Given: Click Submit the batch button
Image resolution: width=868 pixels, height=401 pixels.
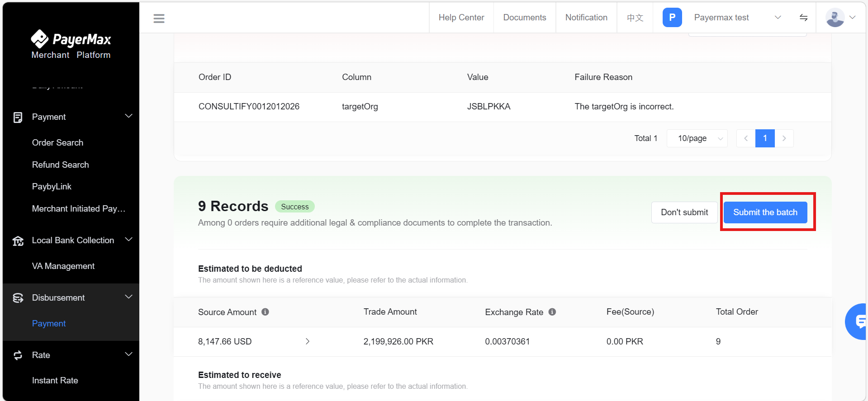Looking at the screenshot, I should (x=765, y=212).
